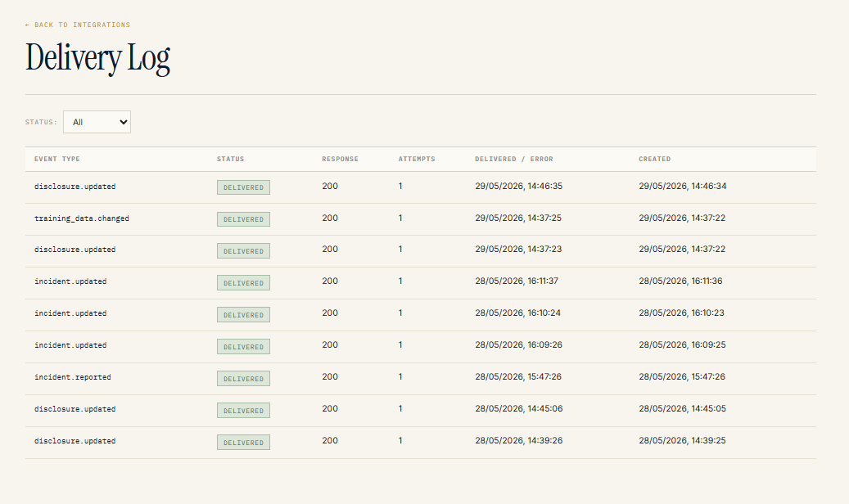Viewport: 849px width, 504px height.
Task: Click delivered time 28/05/2026, 14:45:06
Action: click(519, 409)
